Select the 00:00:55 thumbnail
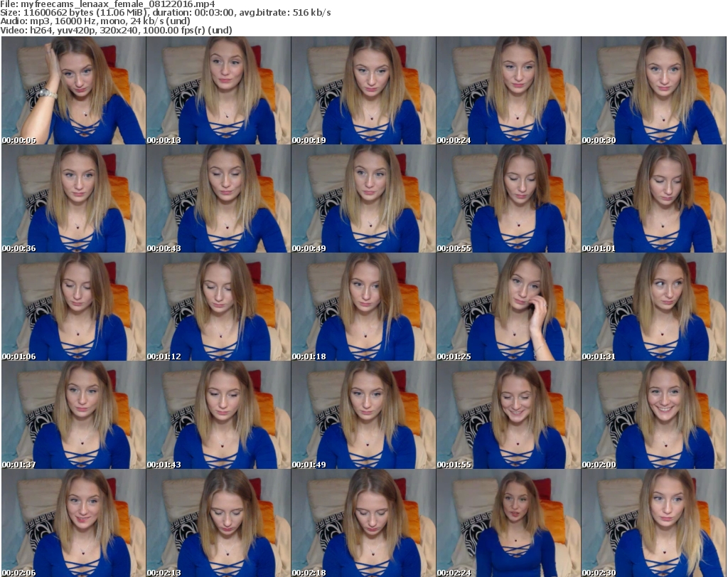Viewport: 728px width, 577px height. [508, 198]
